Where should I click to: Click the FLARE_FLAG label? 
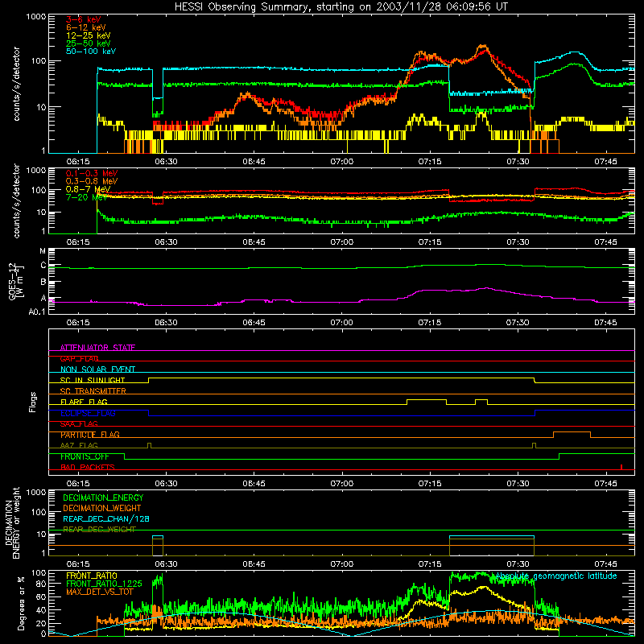pyautogui.click(x=84, y=402)
